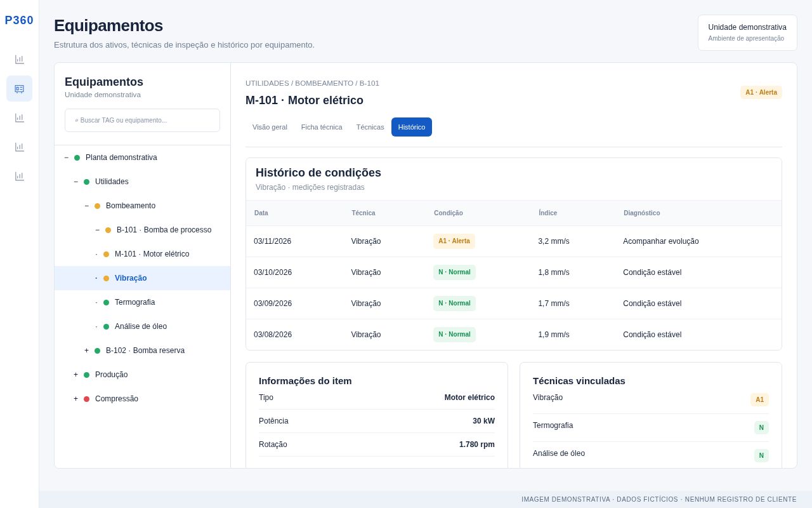This screenshot has width=812, height=508.
Task: Open the Ficha técnica tab
Action: pos(322,127)
